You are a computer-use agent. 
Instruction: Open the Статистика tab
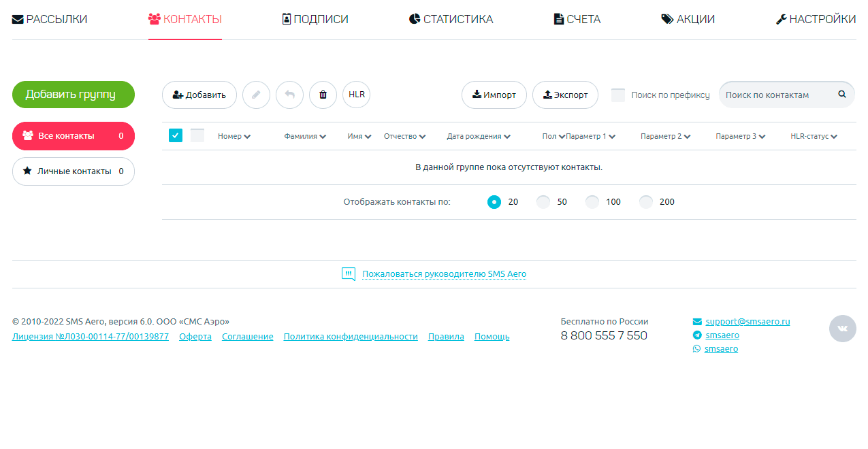(451, 19)
